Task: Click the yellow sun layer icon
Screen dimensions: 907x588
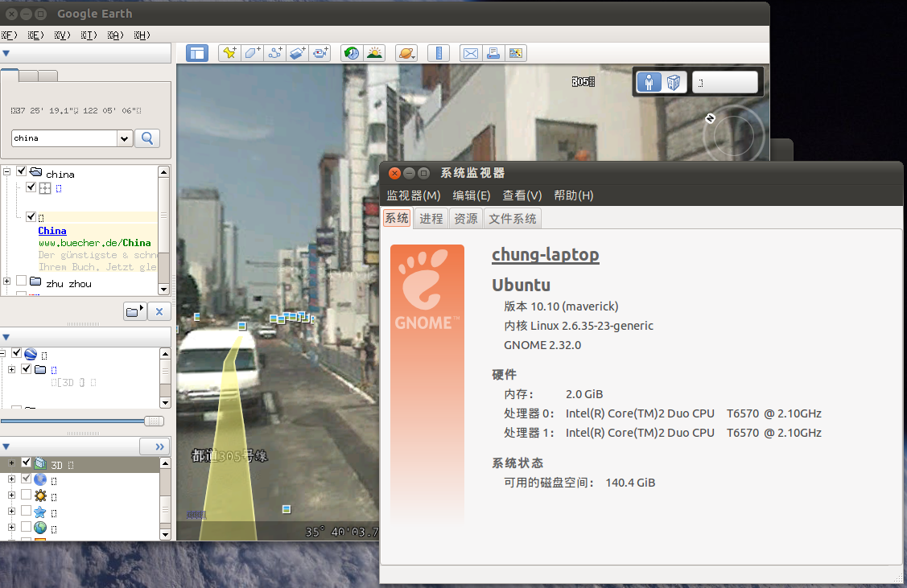Action: click(40, 495)
